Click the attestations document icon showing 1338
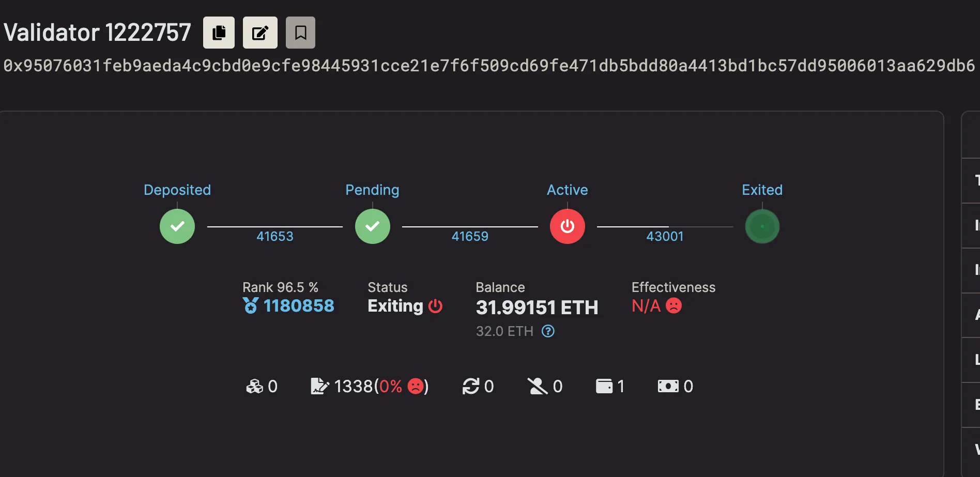Viewport: 980px width, 477px height. pyautogui.click(x=320, y=385)
